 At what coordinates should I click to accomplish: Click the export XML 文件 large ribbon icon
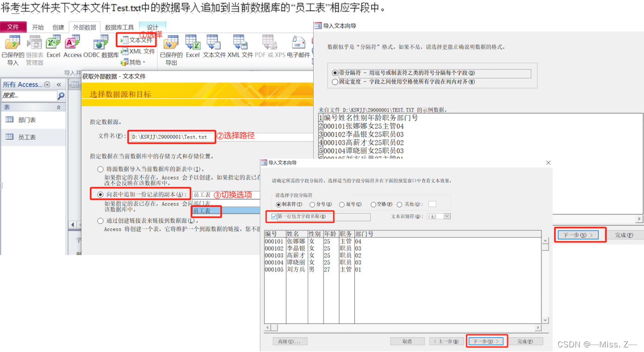click(241, 47)
